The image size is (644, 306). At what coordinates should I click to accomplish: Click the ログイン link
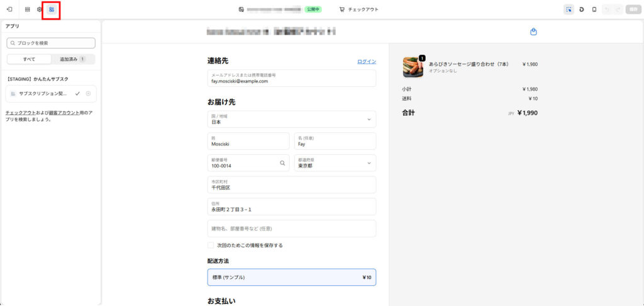pyautogui.click(x=366, y=62)
